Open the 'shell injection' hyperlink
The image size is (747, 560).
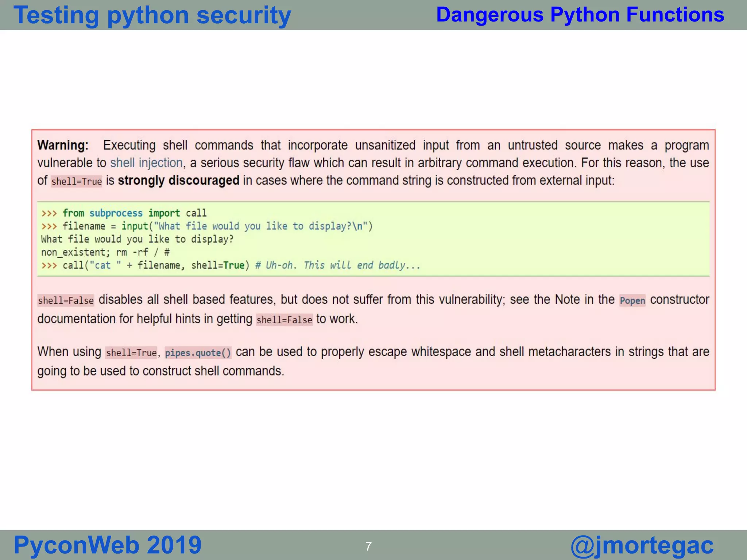point(146,163)
